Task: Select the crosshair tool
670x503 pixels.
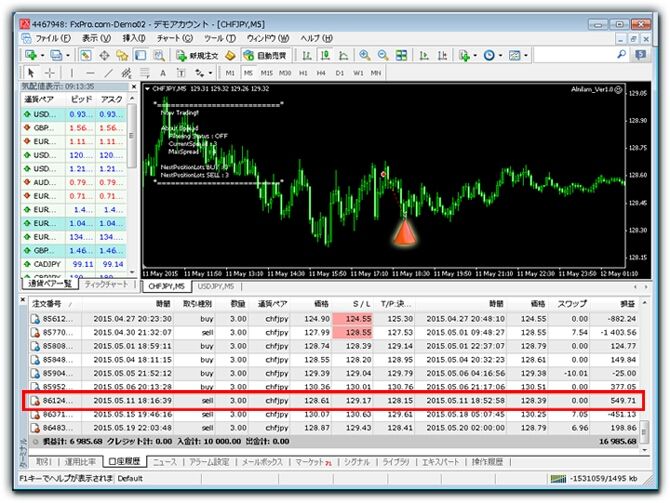Action: [49, 73]
